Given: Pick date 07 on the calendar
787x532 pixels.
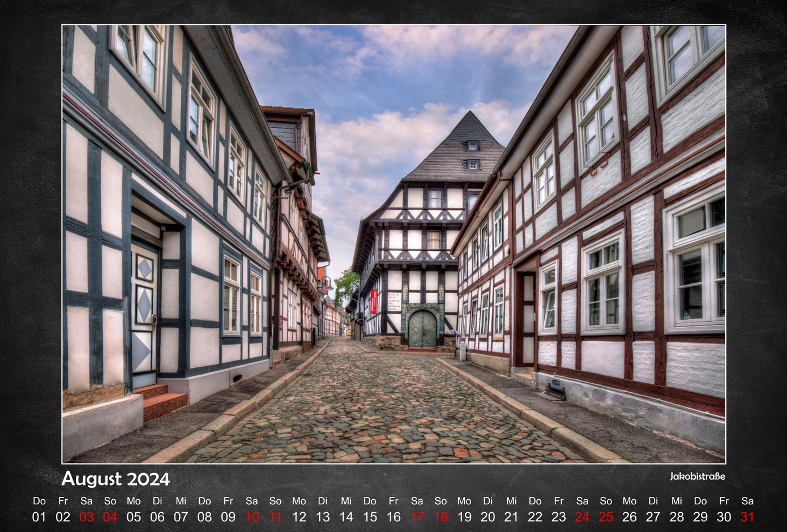Looking at the screenshot, I should pos(181,517).
